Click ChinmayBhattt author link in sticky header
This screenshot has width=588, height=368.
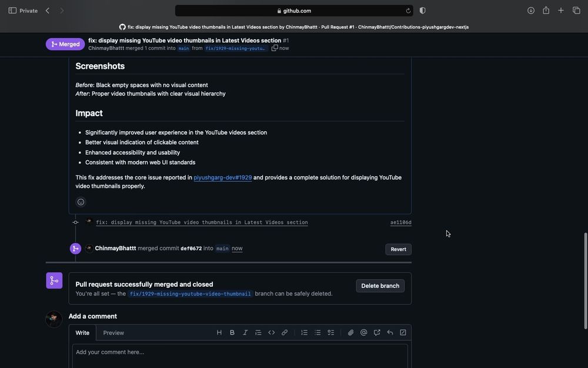click(x=106, y=48)
